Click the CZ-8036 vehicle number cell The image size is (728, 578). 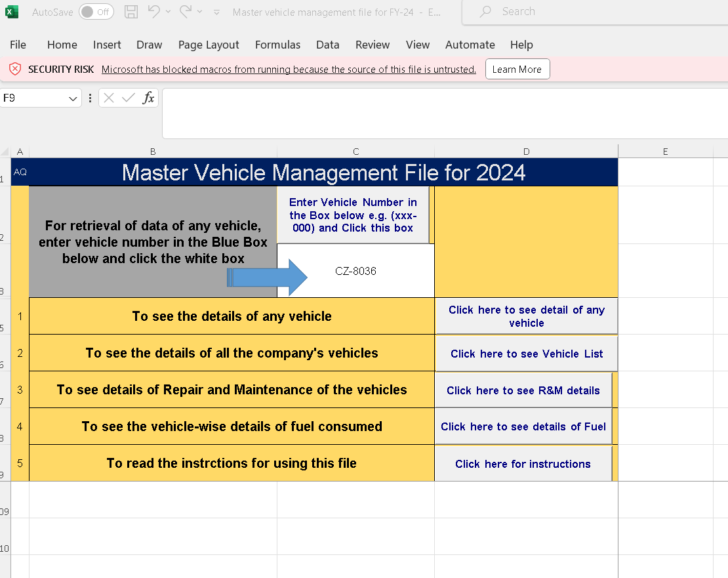coord(355,271)
